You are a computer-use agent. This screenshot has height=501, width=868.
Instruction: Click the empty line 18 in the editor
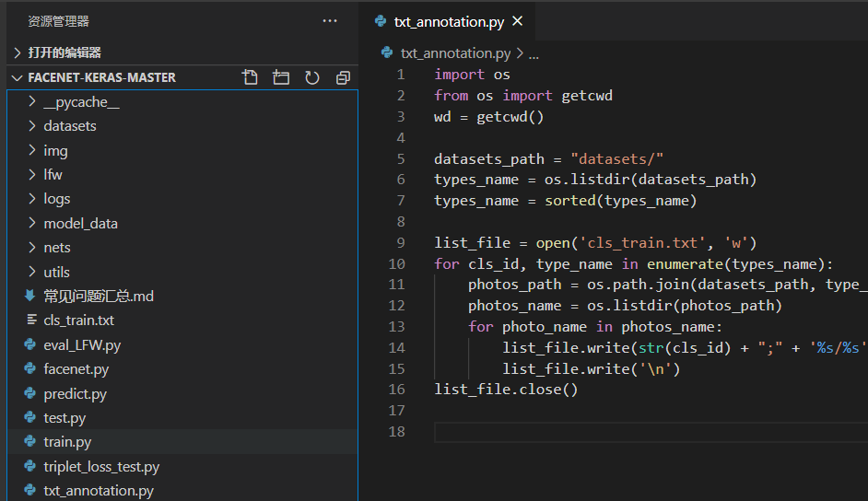tap(651, 432)
